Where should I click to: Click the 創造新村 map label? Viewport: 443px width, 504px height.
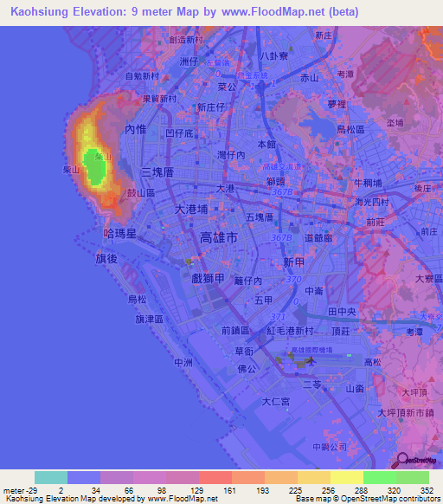click(x=186, y=40)
